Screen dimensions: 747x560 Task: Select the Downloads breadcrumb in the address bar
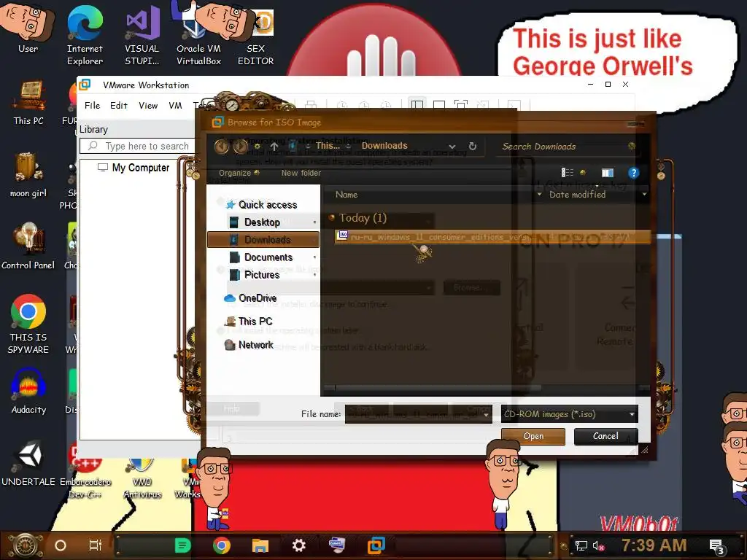pyautogui.click(x=384, y=146)
